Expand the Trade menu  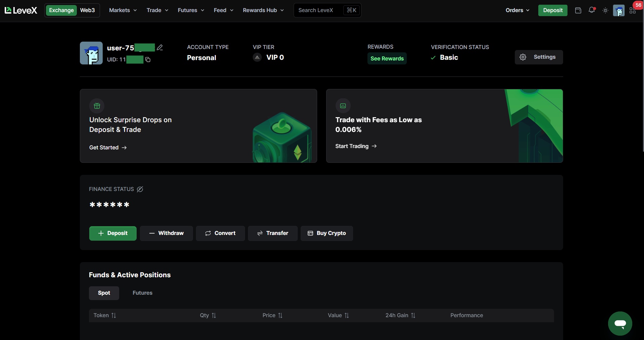click(x=157, y=10)
